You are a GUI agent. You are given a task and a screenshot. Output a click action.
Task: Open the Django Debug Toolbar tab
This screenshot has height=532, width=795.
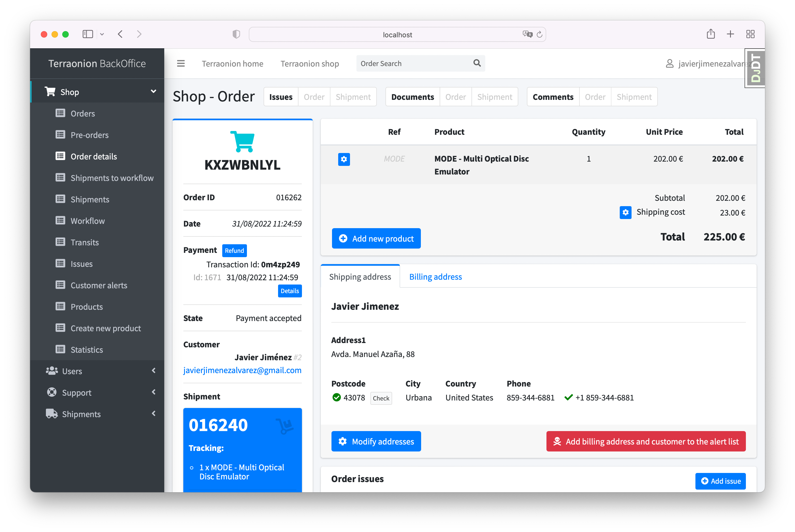tap(755, 68)
